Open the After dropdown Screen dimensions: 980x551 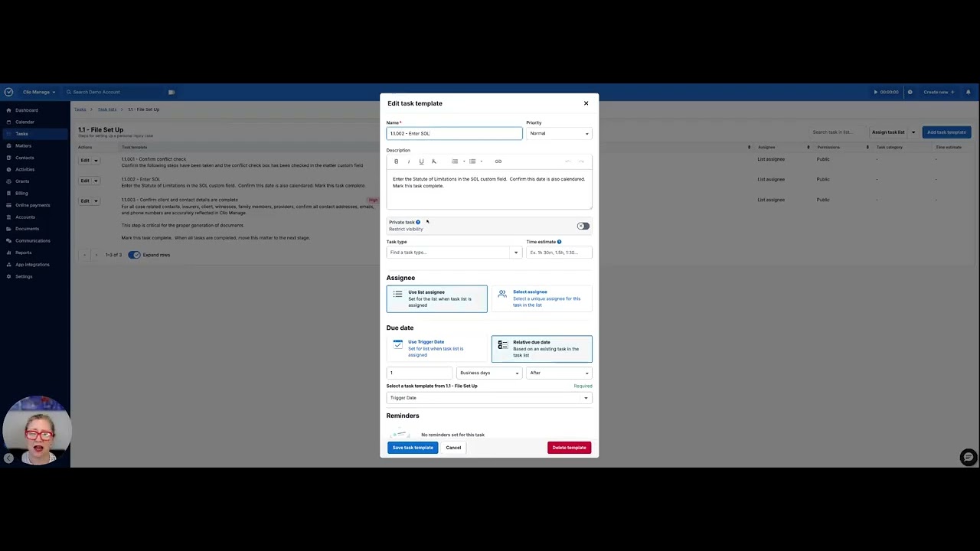tap(559, 373)
